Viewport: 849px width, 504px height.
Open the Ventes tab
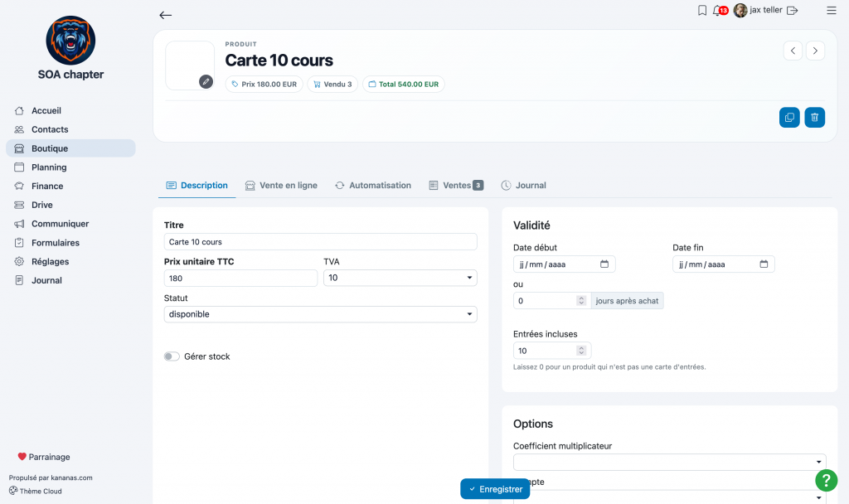[456, 185]
